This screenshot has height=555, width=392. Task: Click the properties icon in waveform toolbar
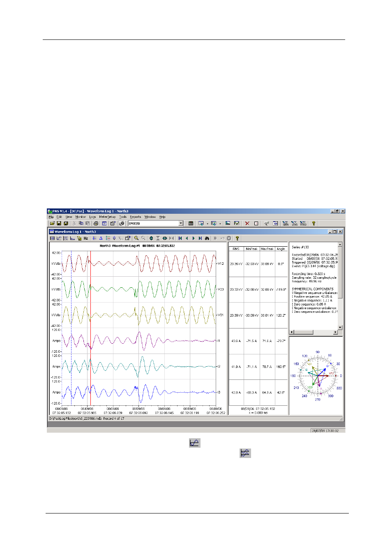128,238
